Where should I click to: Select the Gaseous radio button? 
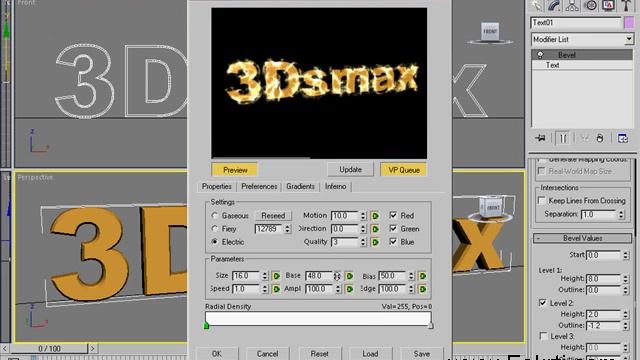point(215,215)
